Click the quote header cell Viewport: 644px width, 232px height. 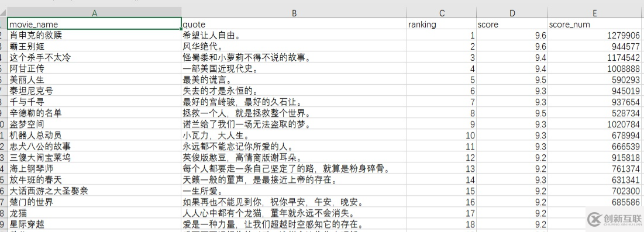click(x=294, y=24)
